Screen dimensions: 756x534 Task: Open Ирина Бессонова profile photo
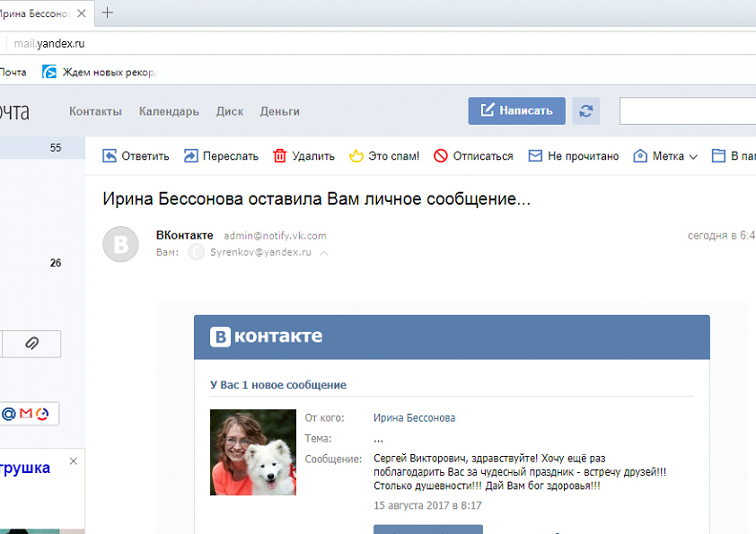point(253,452)
